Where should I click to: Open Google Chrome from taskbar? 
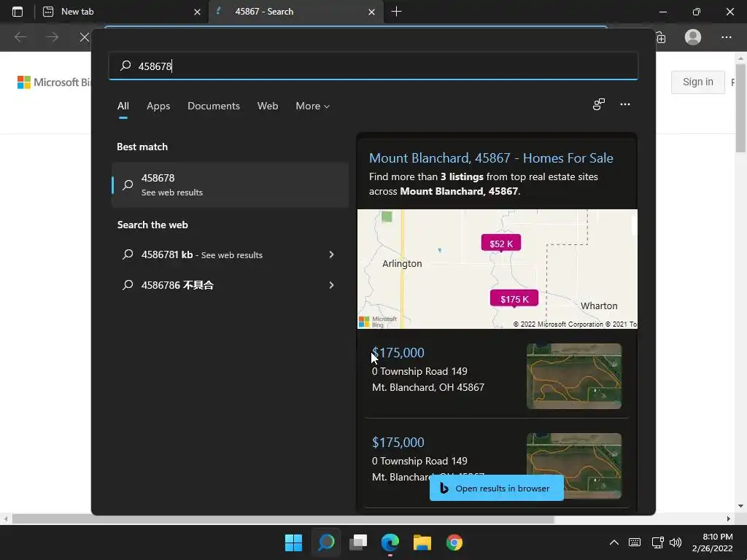(454, 542)
